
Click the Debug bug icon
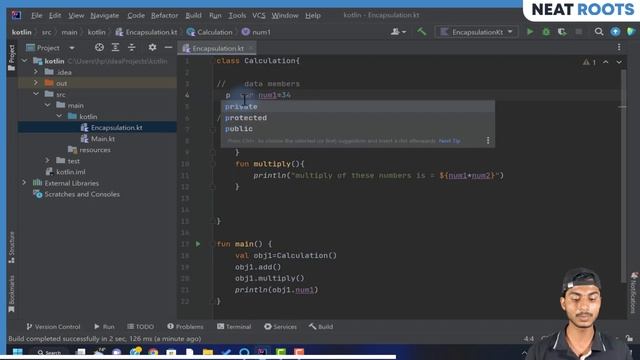point(546,32)
